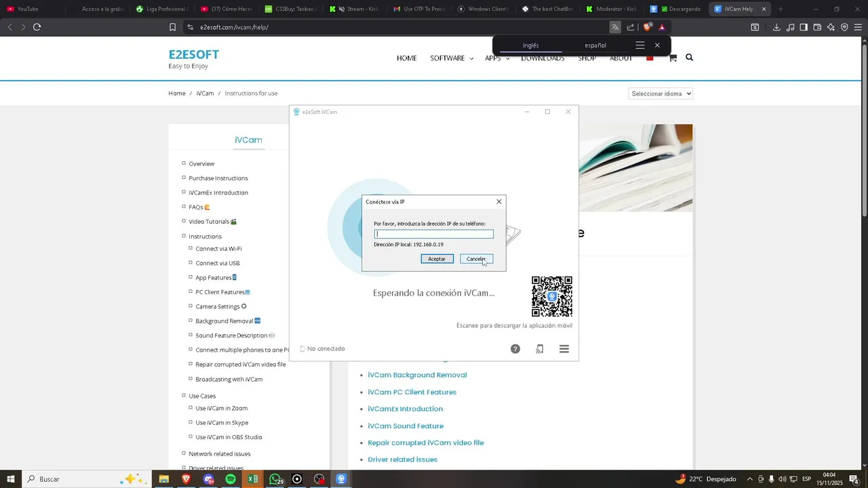Image resolution: width=868 pixels, height=488 pixels.
Task: Click the E2ESOFT logo
Action: point(194,55)
